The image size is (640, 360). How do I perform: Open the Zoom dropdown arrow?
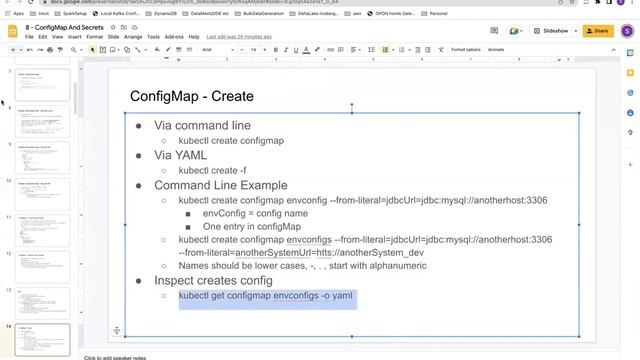(81, 50)
